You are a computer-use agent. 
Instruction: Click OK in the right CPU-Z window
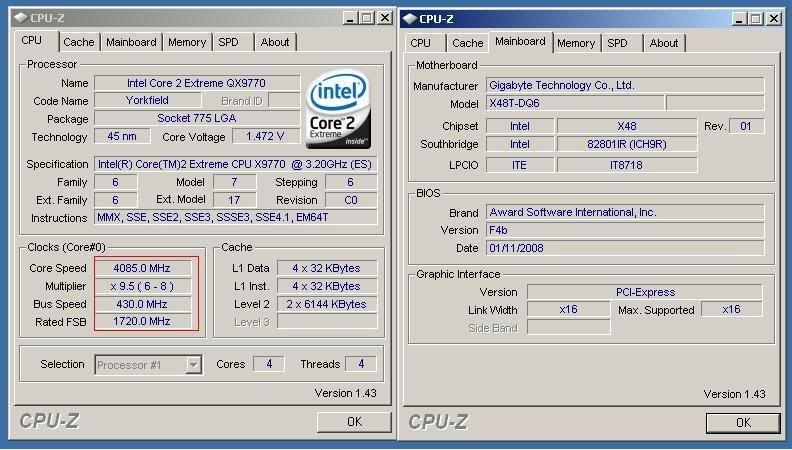coord(743,423)
